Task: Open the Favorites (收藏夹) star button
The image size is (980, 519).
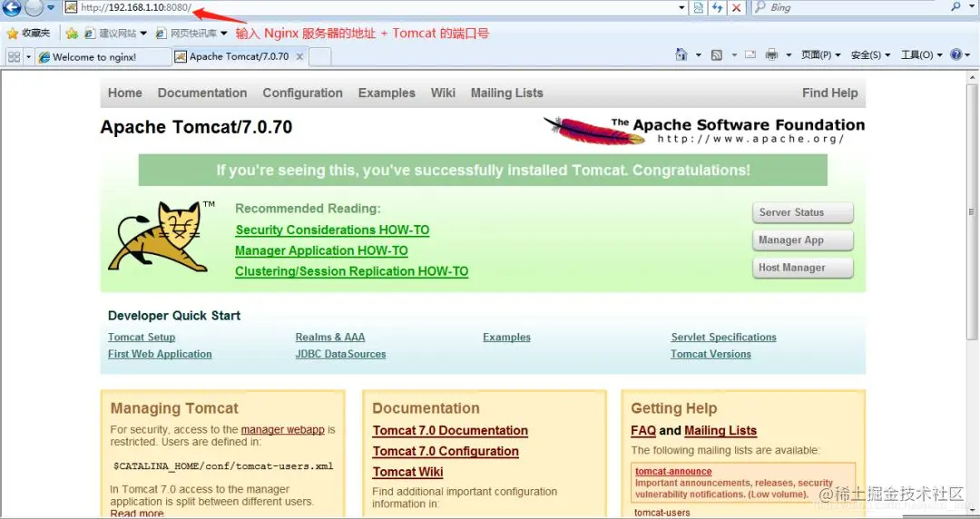Action: (28, 34)
